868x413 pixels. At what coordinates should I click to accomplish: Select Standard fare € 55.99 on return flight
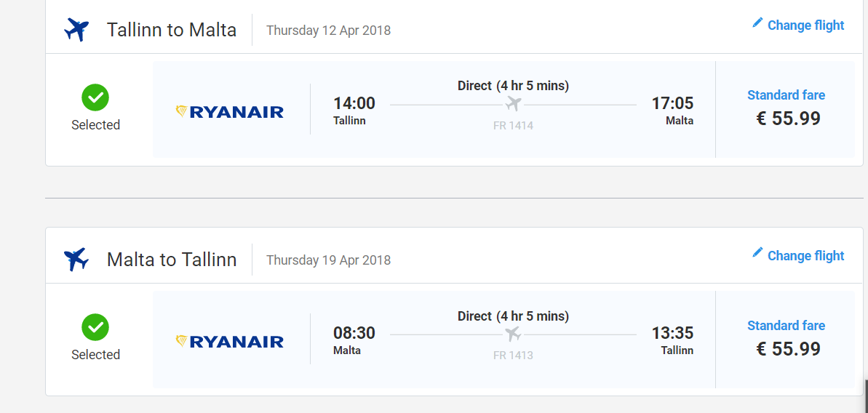point(786,338)
